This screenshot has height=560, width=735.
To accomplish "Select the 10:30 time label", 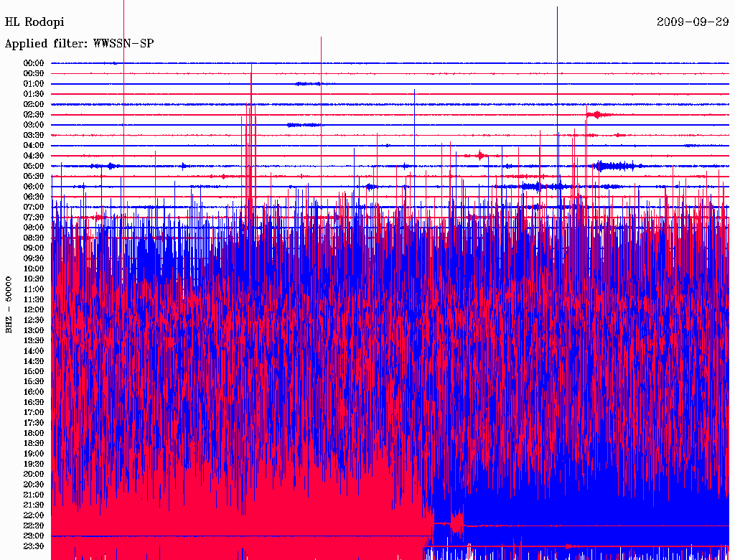I will [34, 279].
